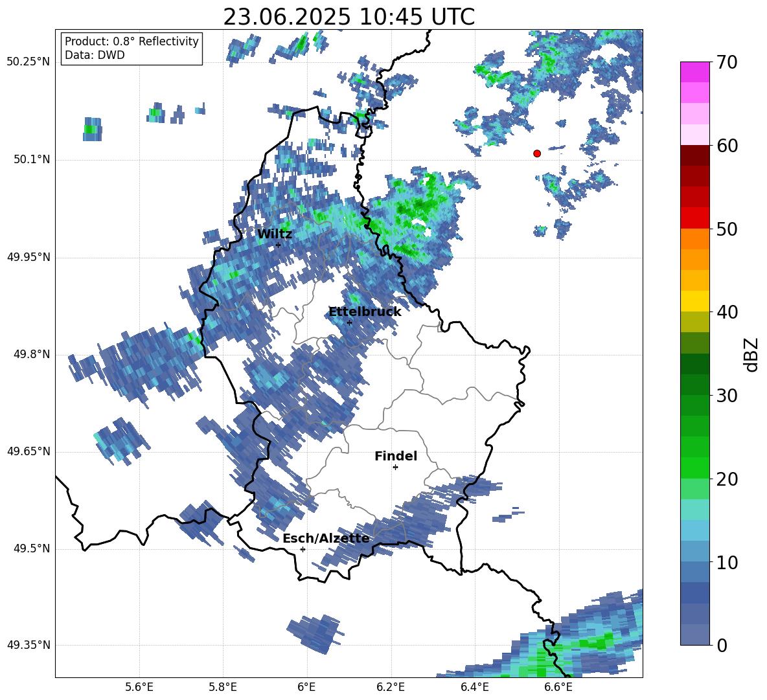Click the Esch/Alzette station cross marker
767x700 pixels.
(303, 549)
